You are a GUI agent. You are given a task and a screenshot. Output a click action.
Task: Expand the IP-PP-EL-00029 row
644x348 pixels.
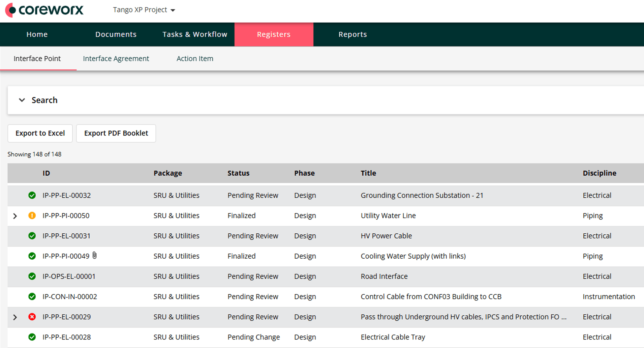(x=15, y=317)
